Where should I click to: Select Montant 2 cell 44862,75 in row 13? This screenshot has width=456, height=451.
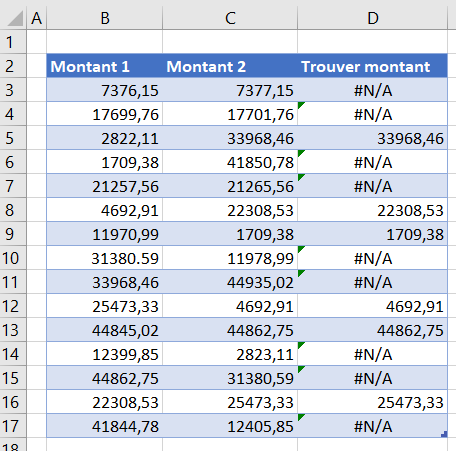230,330
